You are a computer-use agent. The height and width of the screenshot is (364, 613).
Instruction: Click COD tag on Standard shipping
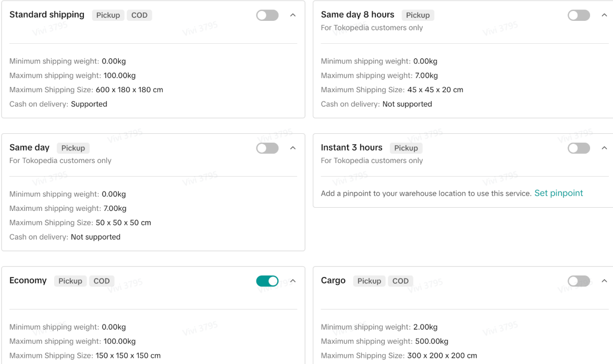139,15
